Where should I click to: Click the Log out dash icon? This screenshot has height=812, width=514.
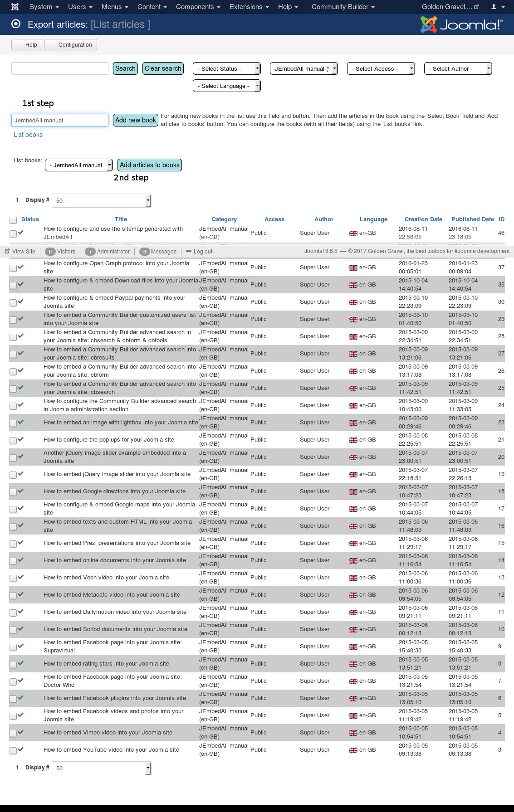pos(189,251)
